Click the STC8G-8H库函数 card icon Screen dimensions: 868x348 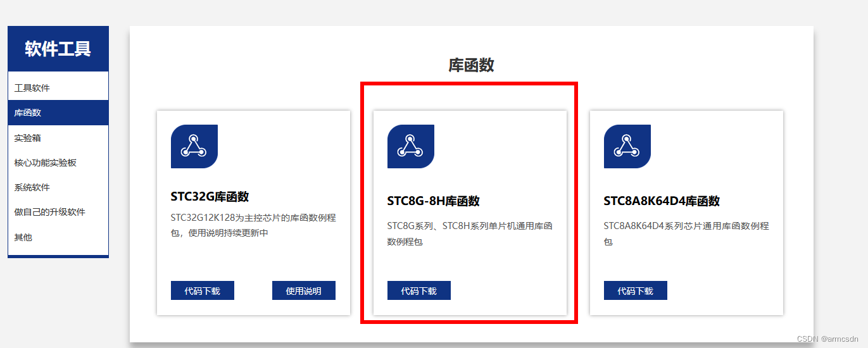[x=411, y=146]
